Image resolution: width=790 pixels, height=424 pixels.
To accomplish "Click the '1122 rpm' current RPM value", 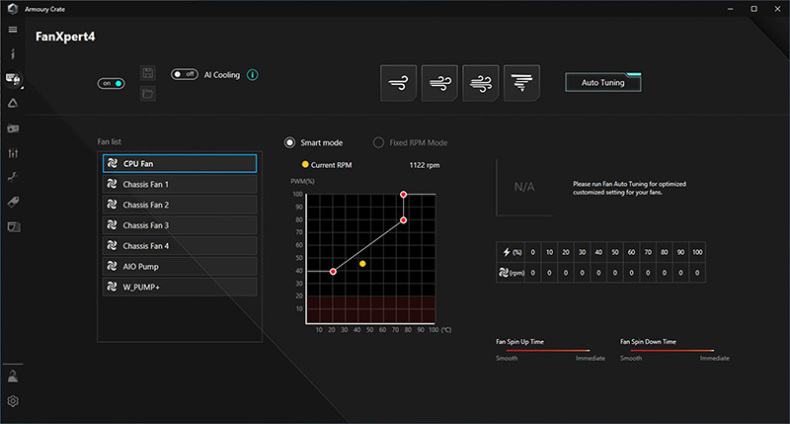I will click(424, 165).
